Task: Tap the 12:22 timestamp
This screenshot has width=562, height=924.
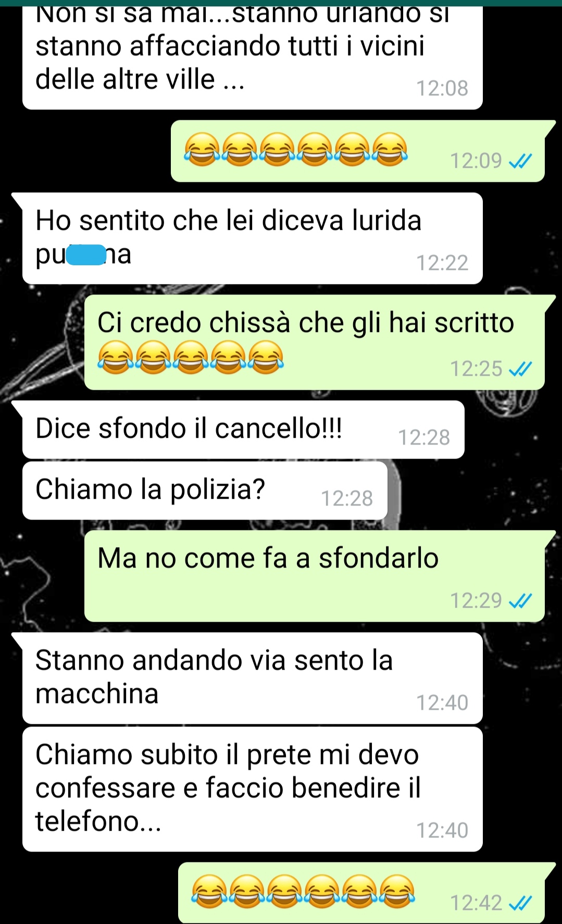Action: click(x=442, y=263)
